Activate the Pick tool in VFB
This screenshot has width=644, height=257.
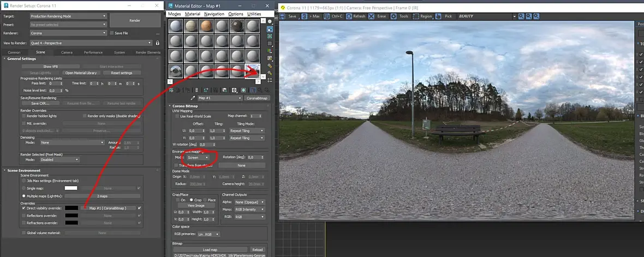pos(444,16)
